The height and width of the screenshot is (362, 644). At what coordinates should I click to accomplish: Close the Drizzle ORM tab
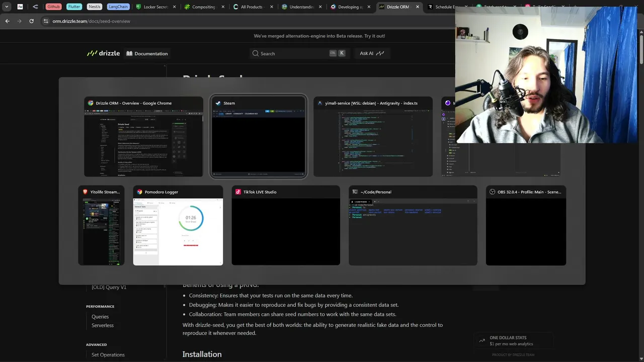(x=417, y=7)
